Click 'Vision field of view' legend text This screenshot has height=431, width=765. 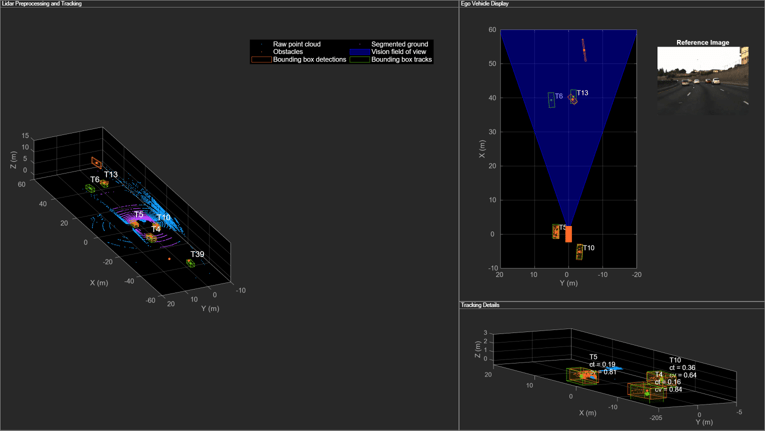pyautogui.click(x=399, y=52)
